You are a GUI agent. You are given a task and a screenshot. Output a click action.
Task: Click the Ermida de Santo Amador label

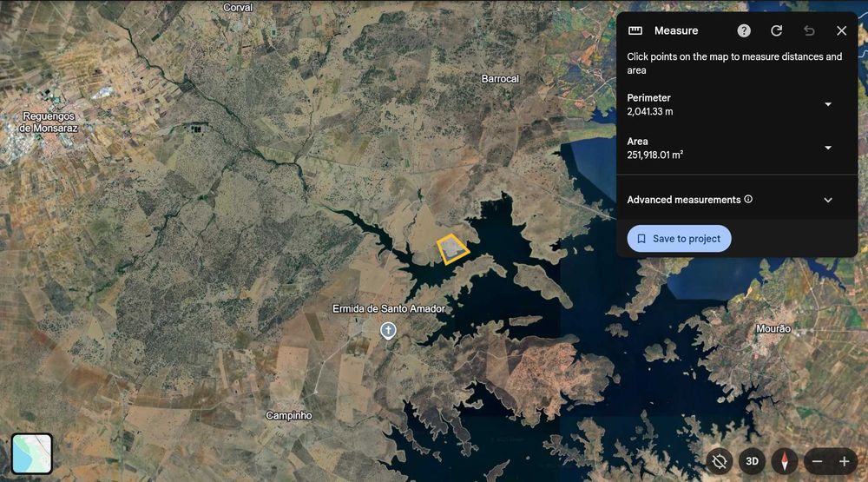[389, 308]
